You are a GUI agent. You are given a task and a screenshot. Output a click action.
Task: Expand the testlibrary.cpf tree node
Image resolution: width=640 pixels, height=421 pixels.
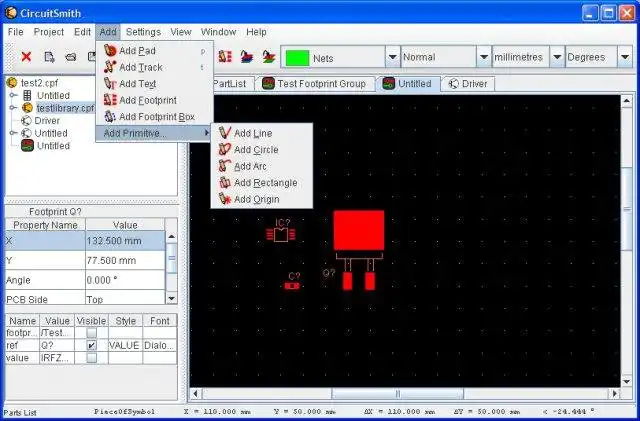tap(13, 108)
